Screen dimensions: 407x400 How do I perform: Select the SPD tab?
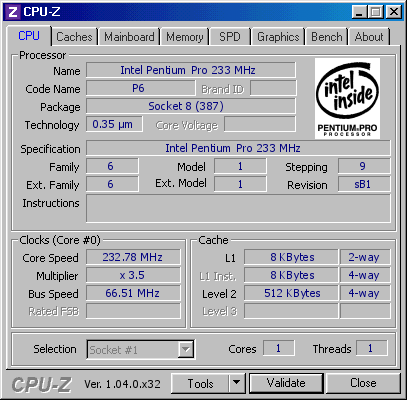[x=230, y=37]
